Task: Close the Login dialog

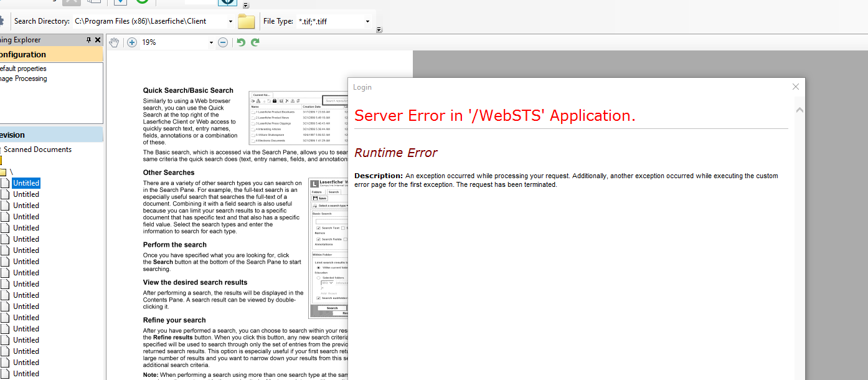Action: click(x=795, y=87)
